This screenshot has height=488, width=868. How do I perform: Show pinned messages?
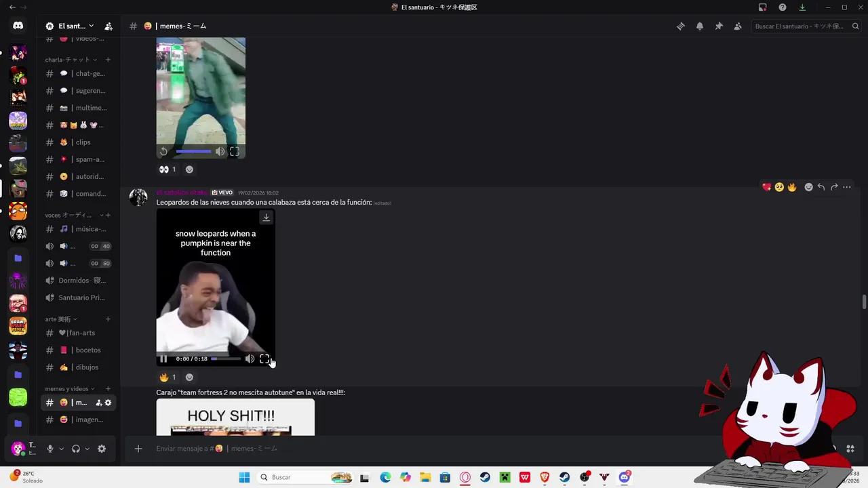point(719,26)
